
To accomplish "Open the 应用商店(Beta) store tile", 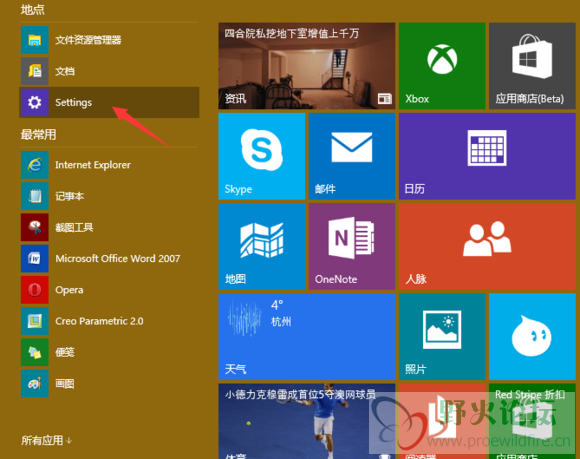I will coord(532,66).
